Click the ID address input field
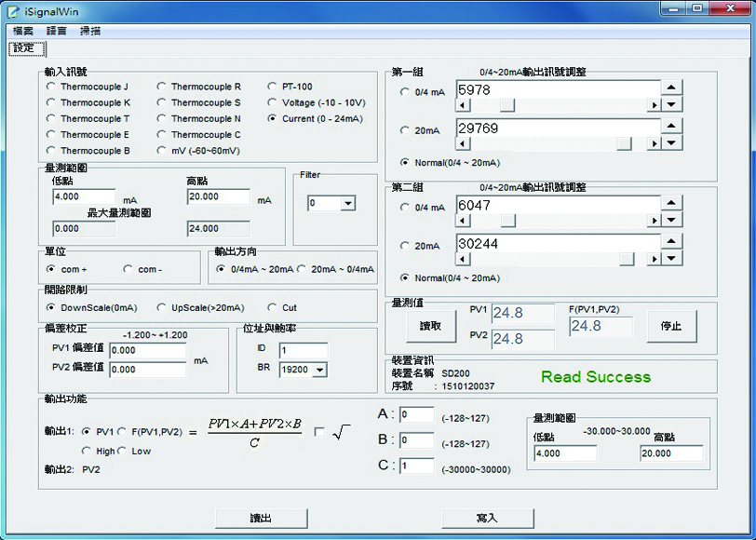This screenshot has width=756, height=540. [x=304, y=350]
